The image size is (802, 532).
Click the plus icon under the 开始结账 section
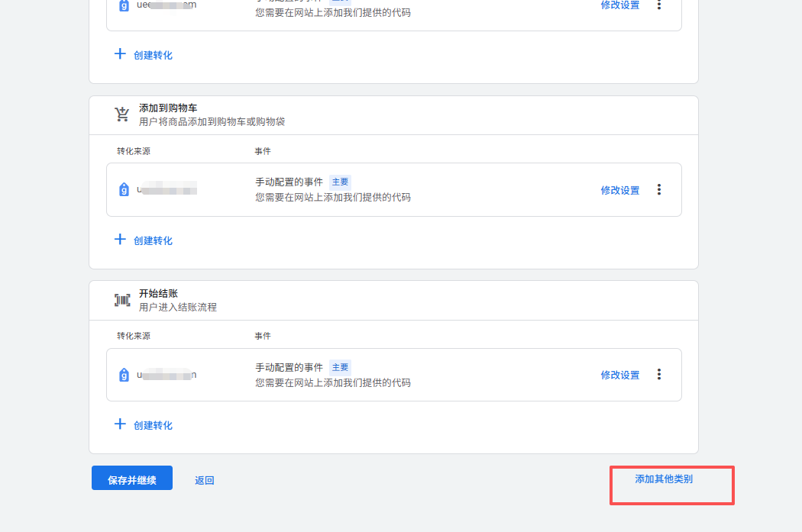(x=120, y=424)
